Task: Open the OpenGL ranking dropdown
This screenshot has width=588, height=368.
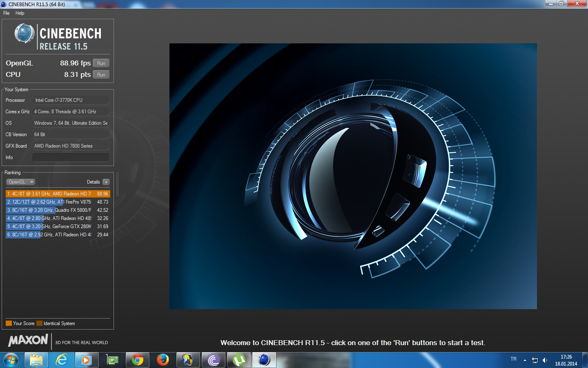Action: [20, 182]
